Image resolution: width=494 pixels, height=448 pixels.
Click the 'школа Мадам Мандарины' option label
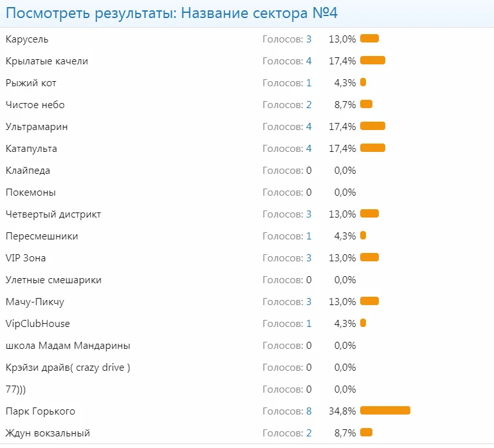(68, 346)
